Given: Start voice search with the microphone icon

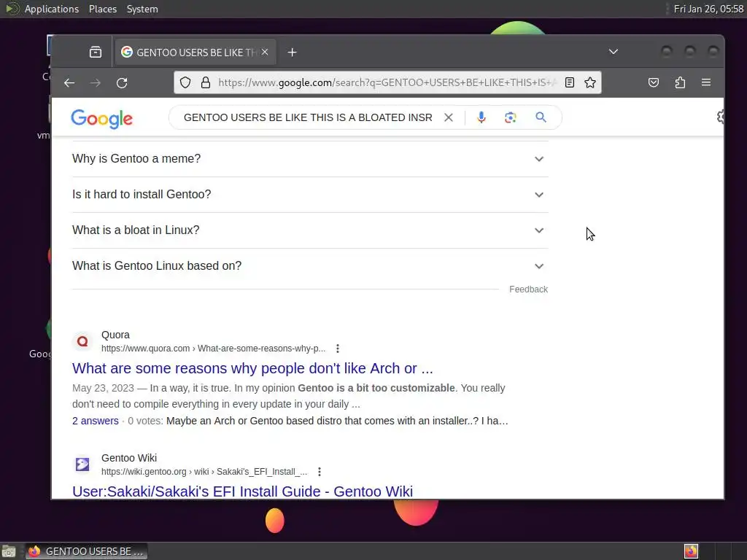Looking at the screenshot, I should 481,117.
